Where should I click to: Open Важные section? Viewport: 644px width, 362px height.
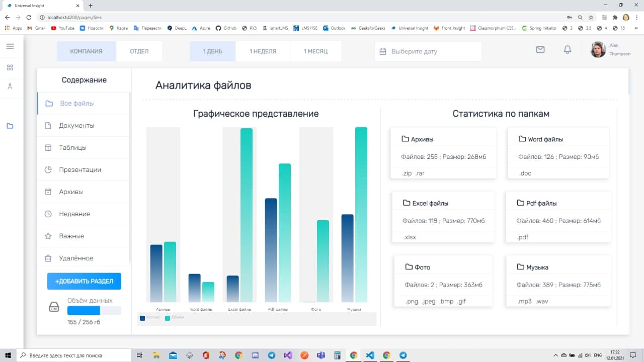[84, 236]
